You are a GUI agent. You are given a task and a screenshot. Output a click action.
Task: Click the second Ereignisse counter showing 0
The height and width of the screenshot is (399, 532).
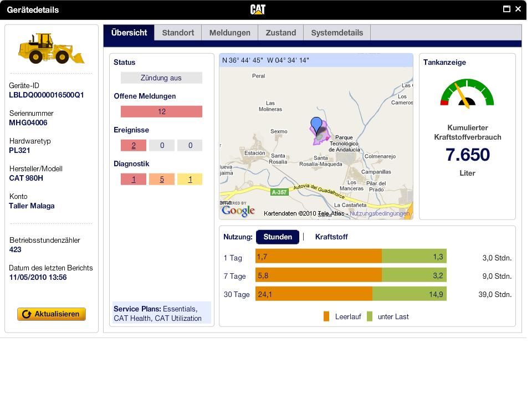(x=162, y=145)
